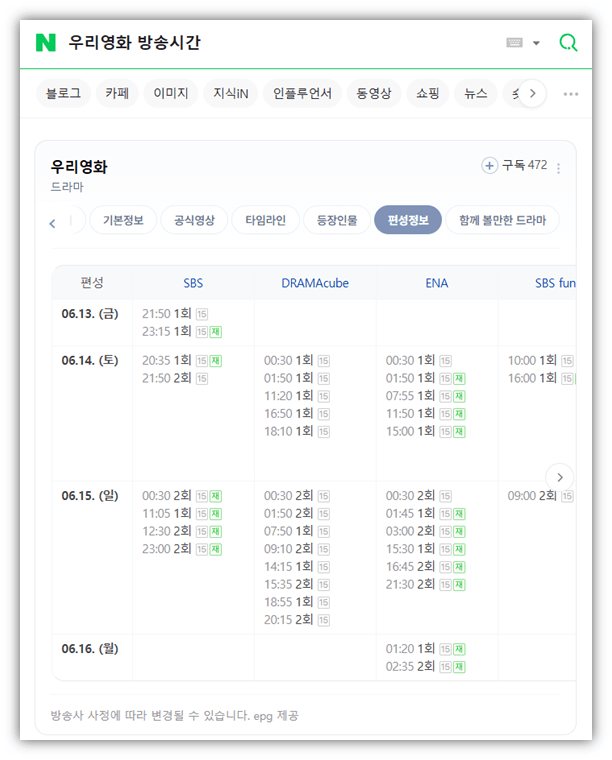Move drama info tabs left with arrow
Screen dimensions: 612x760
(x=52, y=223)
